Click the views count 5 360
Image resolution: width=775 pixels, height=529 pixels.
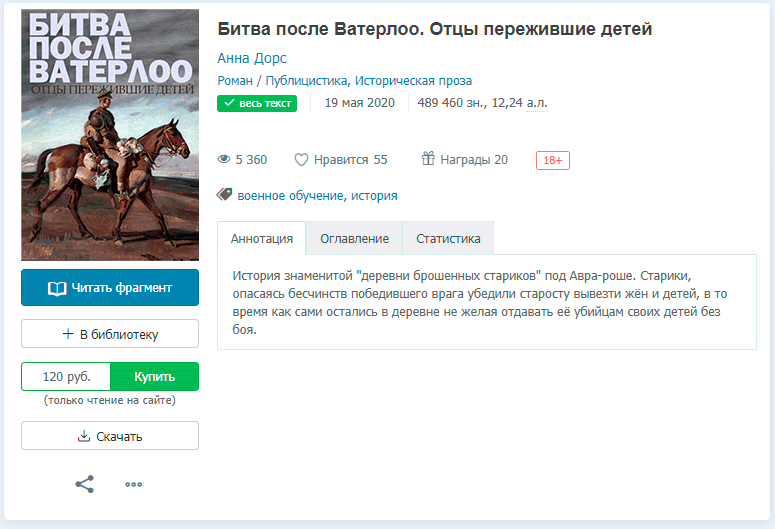pyautogui.click(x=251, y=160)
